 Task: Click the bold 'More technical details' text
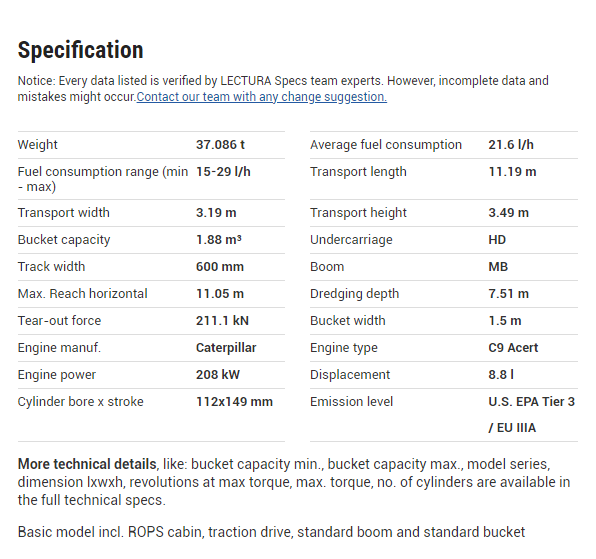coord(87,464)
